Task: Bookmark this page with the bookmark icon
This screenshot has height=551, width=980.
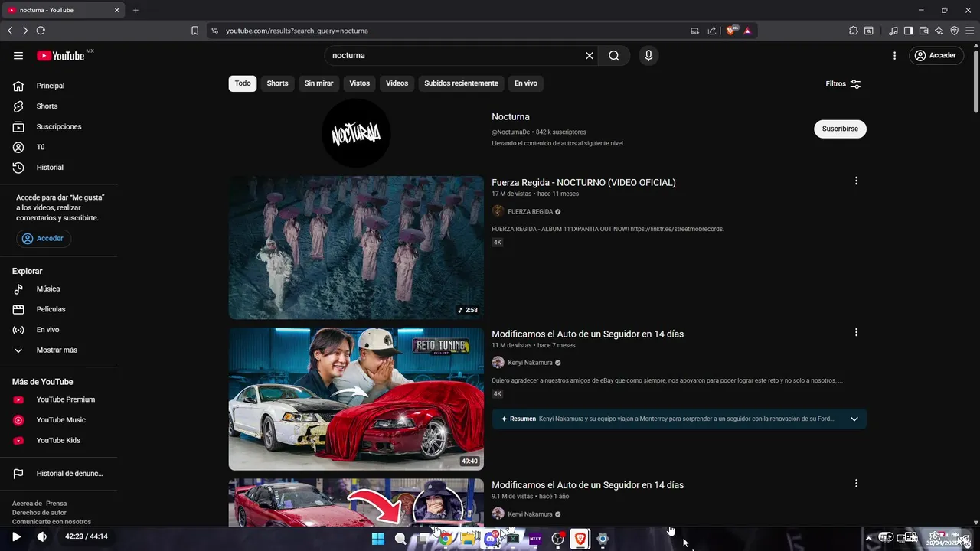Action: pyautogui.click(x=194, y=31)
